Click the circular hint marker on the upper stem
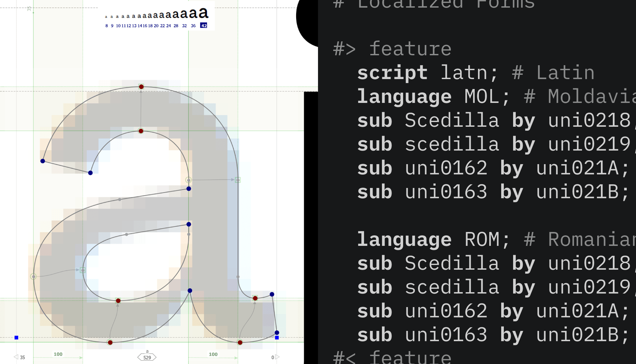The width and height of the screenshot is (636, 364). click(188, 180)
